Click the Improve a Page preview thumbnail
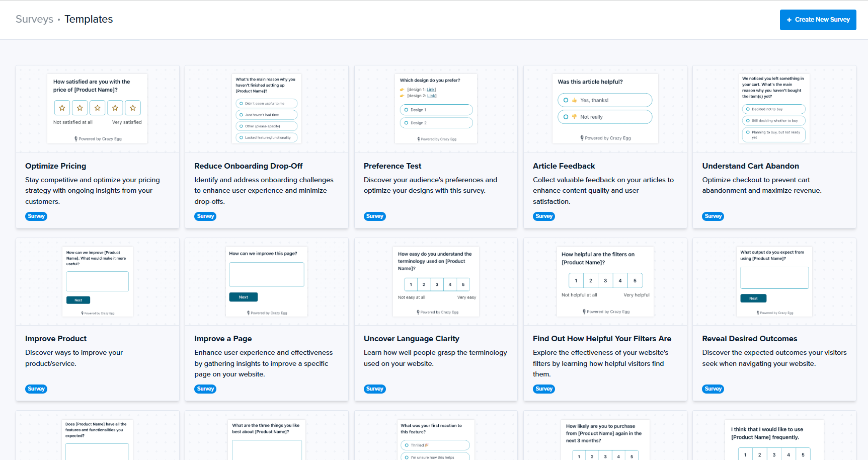 coord(267,281)
